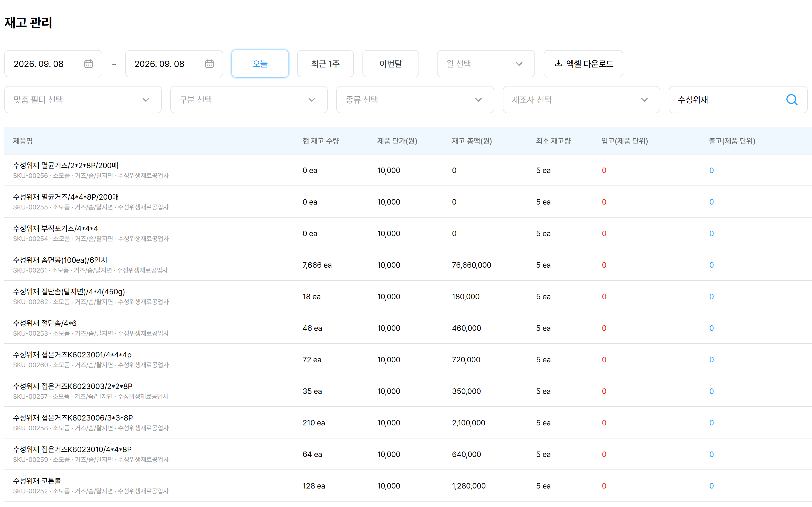Open product 수성위재 접은거즈K6023003/2*2*8P
The image size is (812, 507).
tap(73, 386)
